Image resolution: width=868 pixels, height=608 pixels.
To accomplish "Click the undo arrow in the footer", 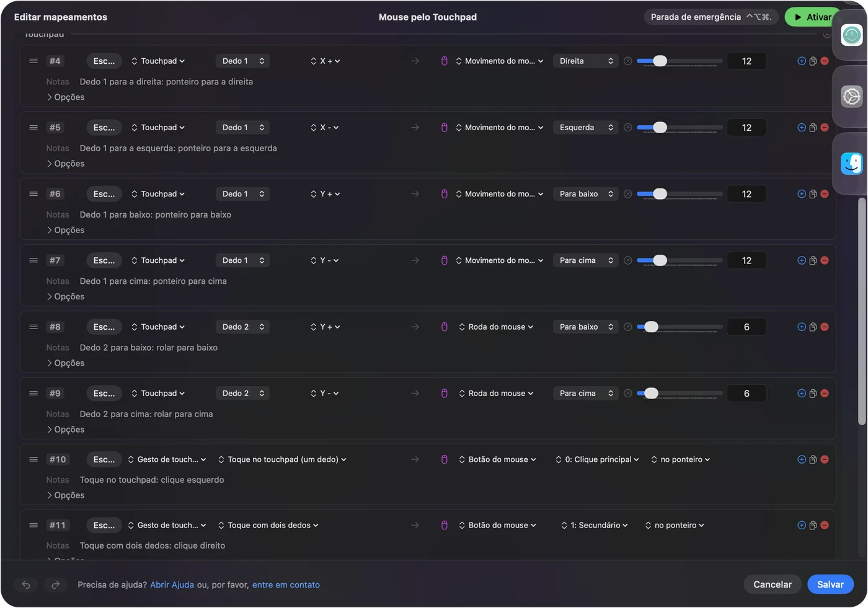I will [x=26, y=584].
